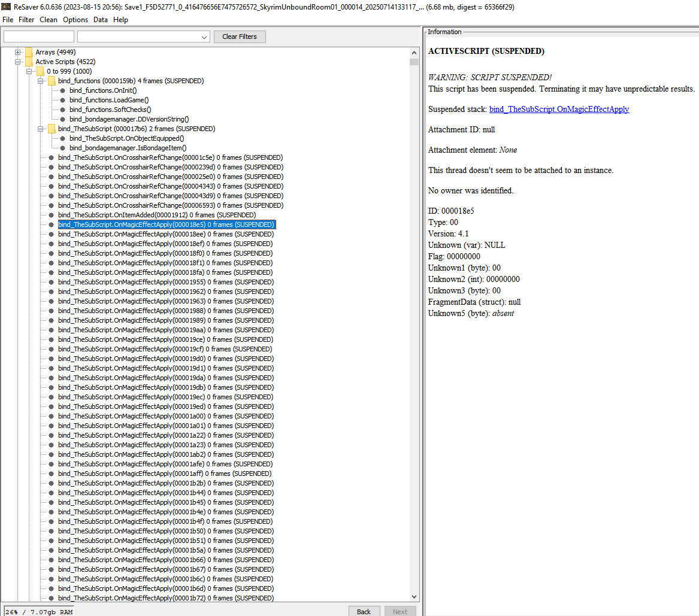Select OnCrosshairRefChange(00004343) script row
The width and height of the screenshot is (699, 616).
tap(171, 186)
